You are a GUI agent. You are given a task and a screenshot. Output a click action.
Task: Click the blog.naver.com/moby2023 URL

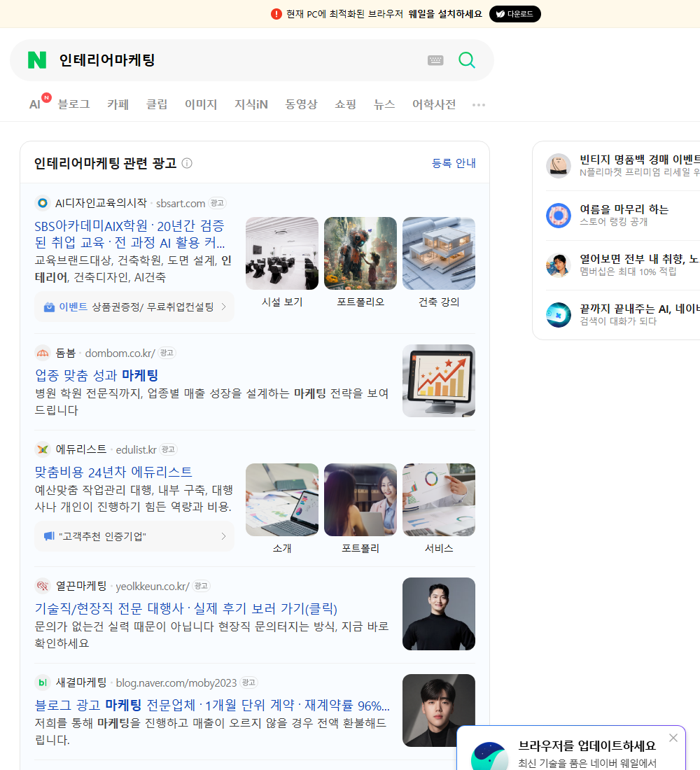tap(176, 683)
